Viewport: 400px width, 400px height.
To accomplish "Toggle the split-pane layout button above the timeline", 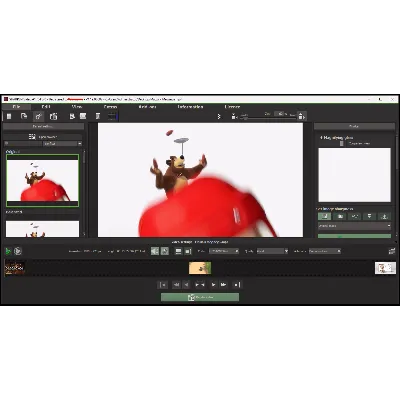I will 188,251.
